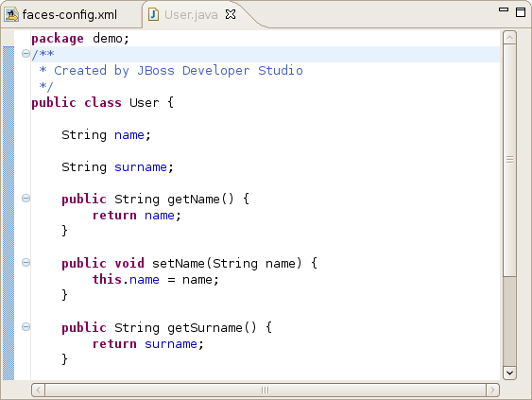This screenshot has width=532, height=400.
Task: Click the field 'name;' declaration
Action: (132, 135)
